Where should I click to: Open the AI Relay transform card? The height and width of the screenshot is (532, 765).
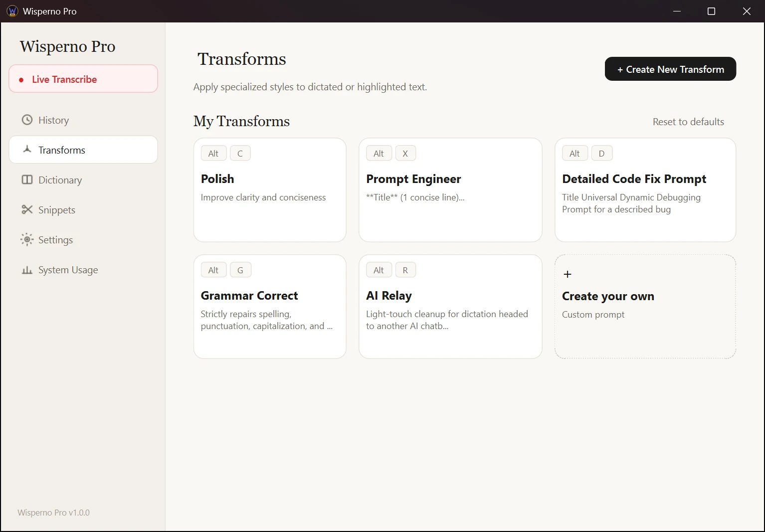tap(450, 307)
